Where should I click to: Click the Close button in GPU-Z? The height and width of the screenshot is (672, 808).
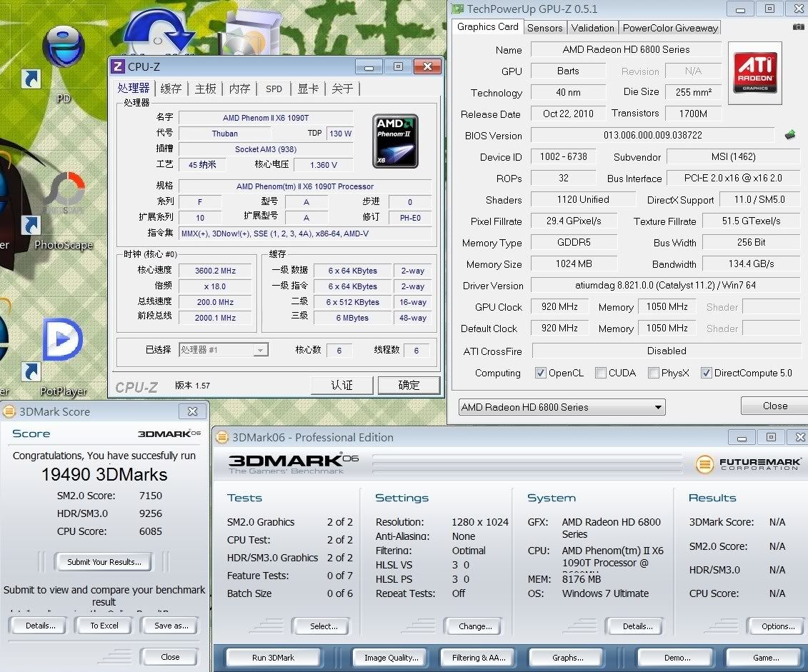click(774, 406)
